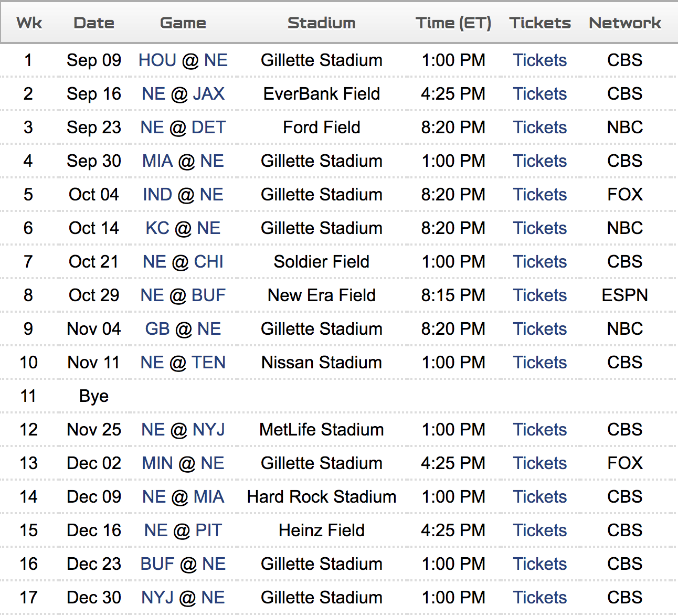Select DET team link in week 3

[x=208, y=128]
